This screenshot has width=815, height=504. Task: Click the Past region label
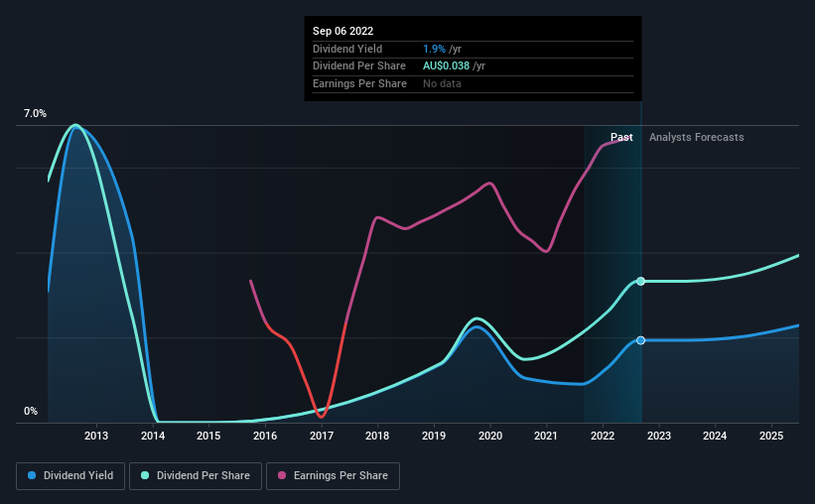[621, 137]
